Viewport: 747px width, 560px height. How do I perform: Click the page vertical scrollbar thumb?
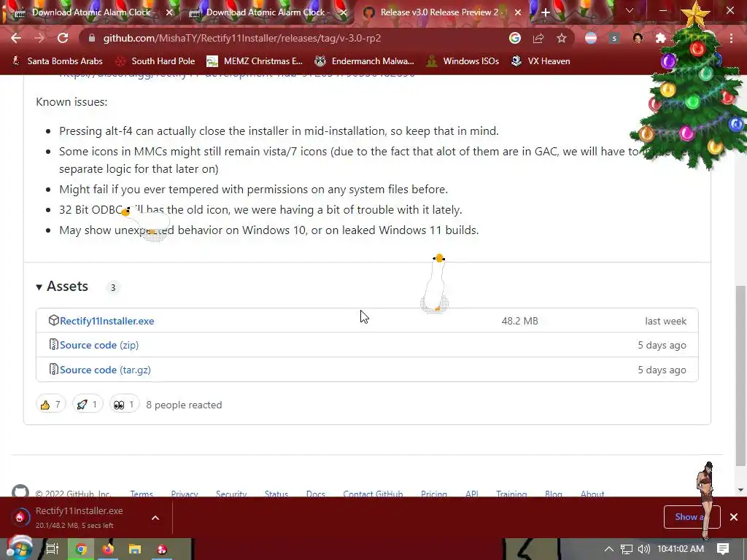(740, 376)
